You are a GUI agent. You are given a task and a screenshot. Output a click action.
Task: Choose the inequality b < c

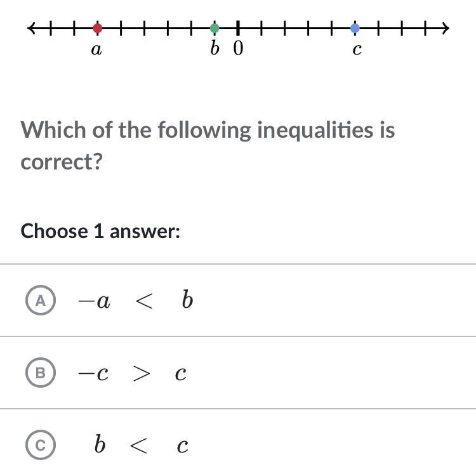click(x=141, y=446)
